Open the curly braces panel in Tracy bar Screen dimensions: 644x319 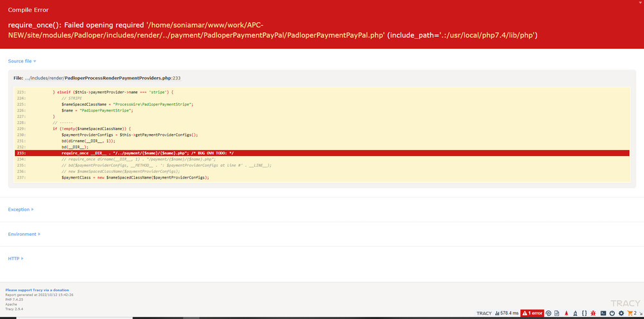pos(584,313)
